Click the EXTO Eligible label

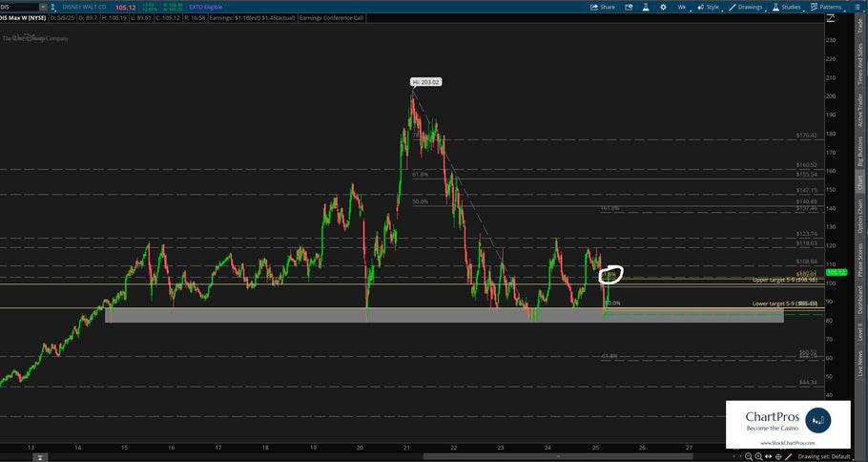point(205,8)
